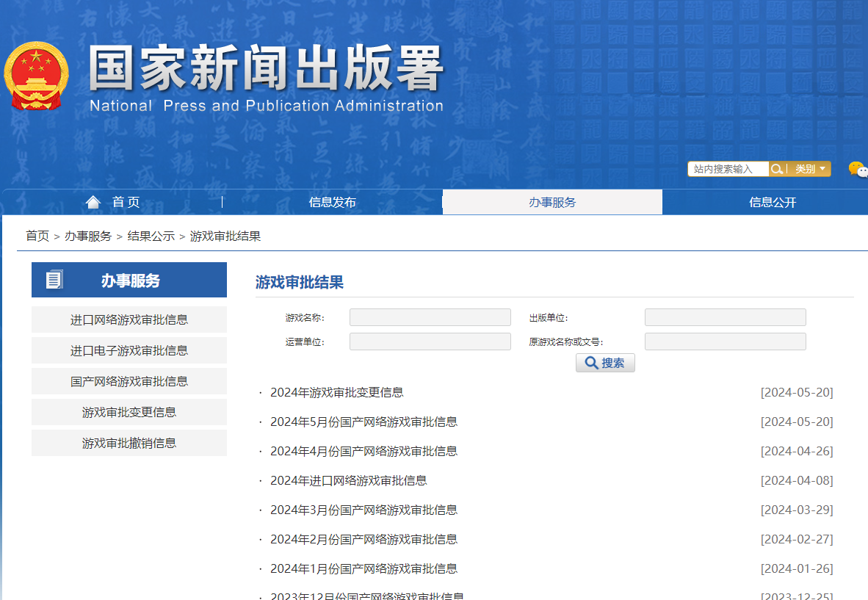The image size is (868, 600).
Task: Open 2024年进口网络游戏审批信息 entry
Action: tap(348, 480)
